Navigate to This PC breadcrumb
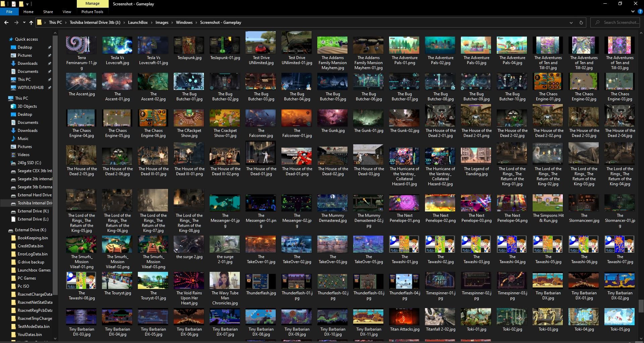 (55, 22)
